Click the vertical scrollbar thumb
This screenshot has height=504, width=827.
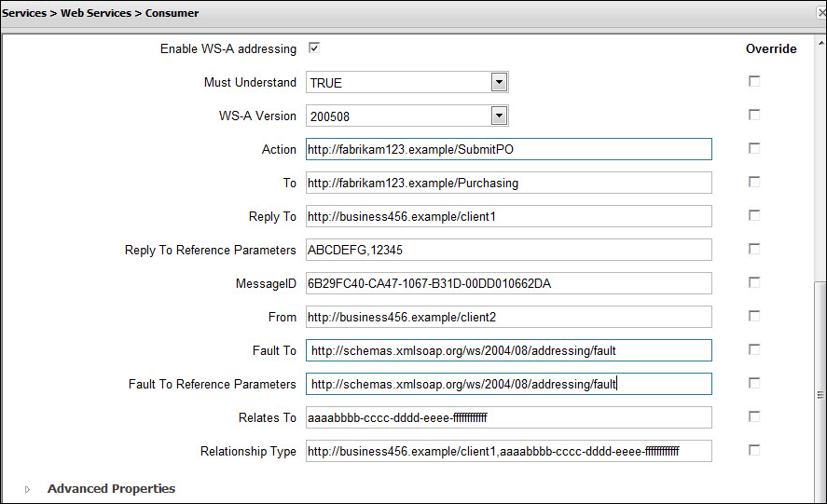820,393
